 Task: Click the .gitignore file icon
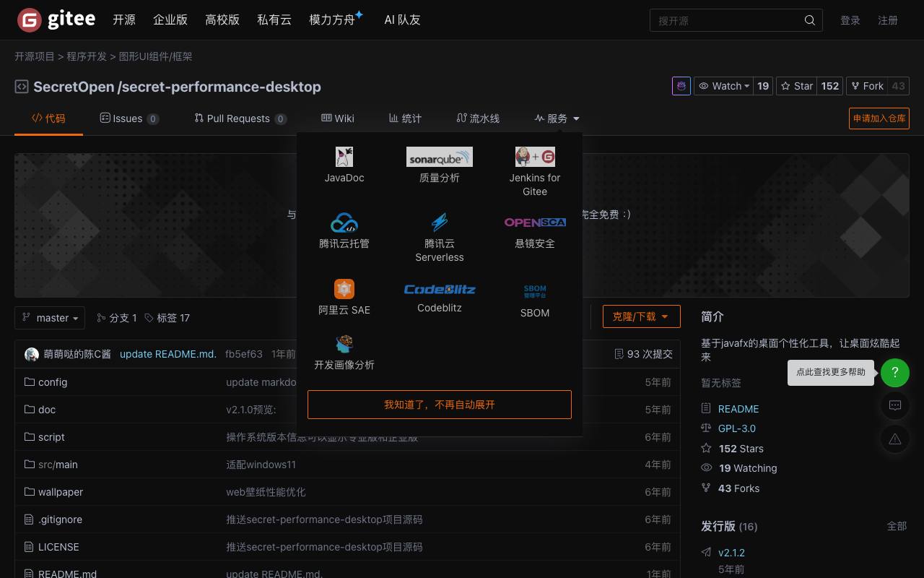pos(30,519)
